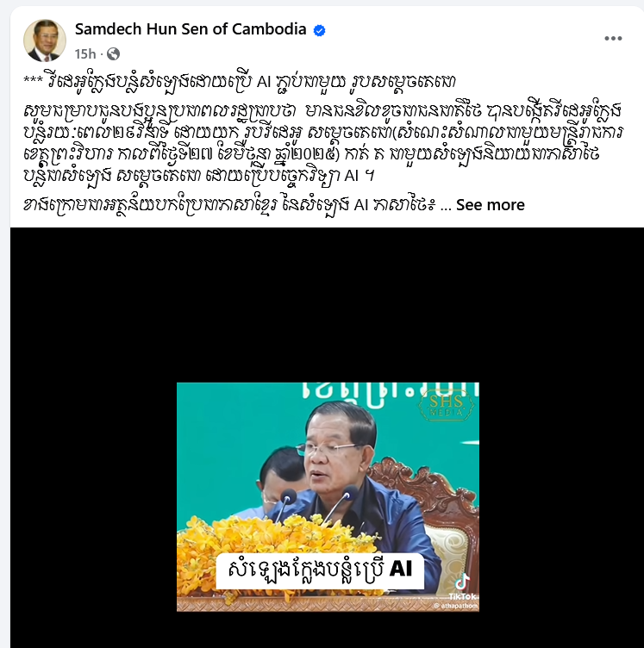
Task: Click the globe public audience icon
Action: 113,53
